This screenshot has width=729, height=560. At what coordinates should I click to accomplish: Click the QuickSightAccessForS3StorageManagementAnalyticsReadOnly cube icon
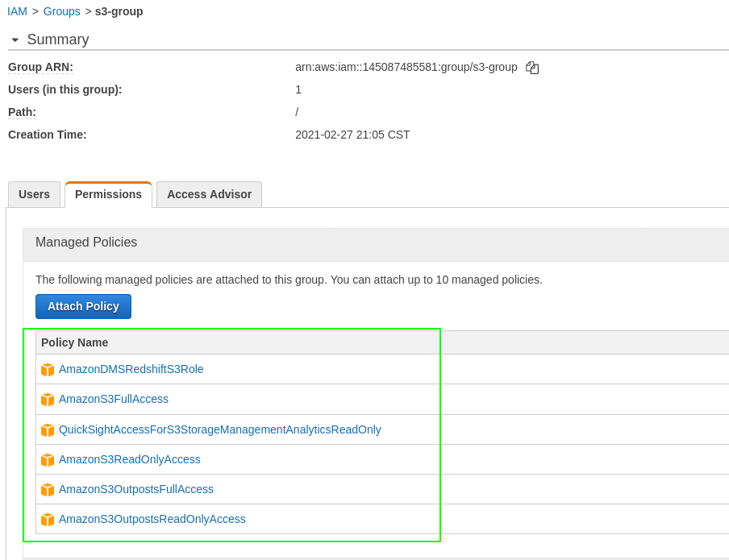click(x=48, y=430)
